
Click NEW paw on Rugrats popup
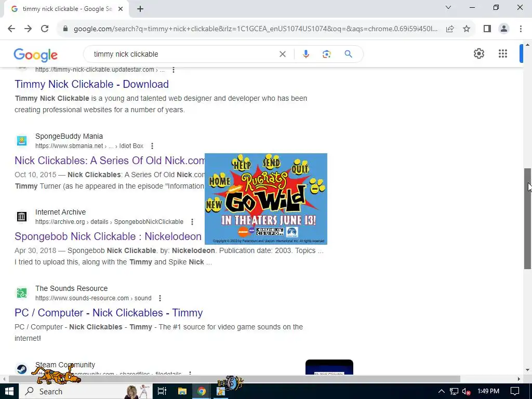point(214,205)
